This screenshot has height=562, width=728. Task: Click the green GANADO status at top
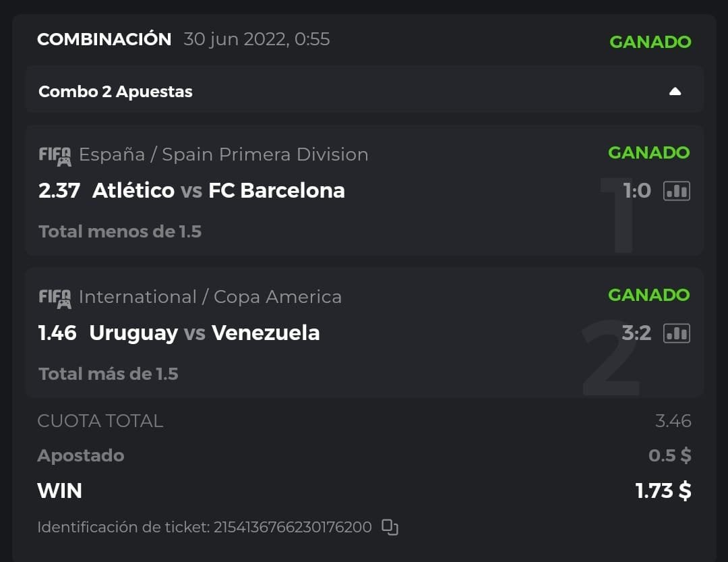click(650, 42)
